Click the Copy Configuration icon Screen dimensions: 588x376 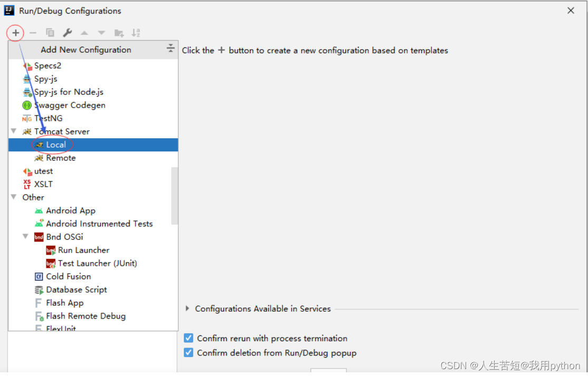click(x=50, y=33)
